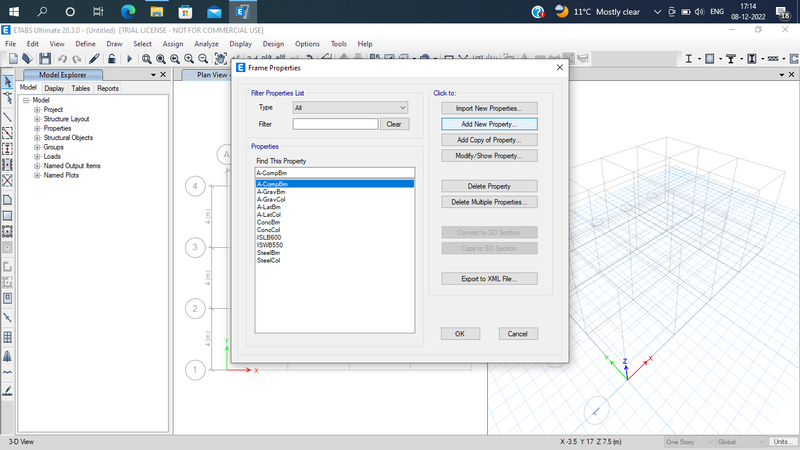Image resolution: width=800 pixels, height=450 pixels.
Task: Expand the Groups tree node
Action: (x=37, y=147)
